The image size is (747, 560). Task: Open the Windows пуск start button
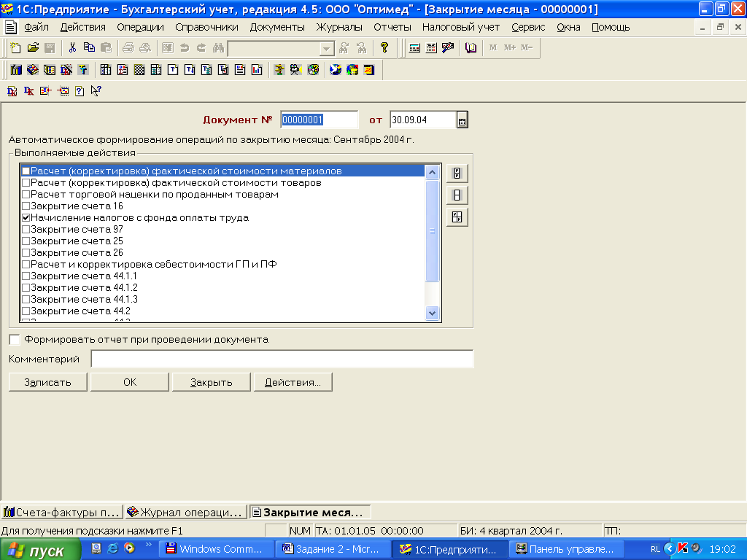coord(40,550)
